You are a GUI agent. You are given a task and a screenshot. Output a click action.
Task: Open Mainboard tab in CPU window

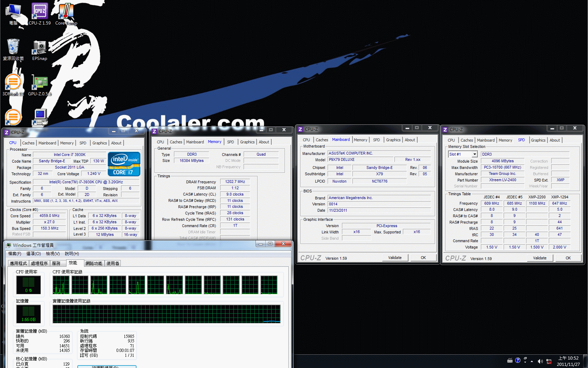[x=47, y=143]
